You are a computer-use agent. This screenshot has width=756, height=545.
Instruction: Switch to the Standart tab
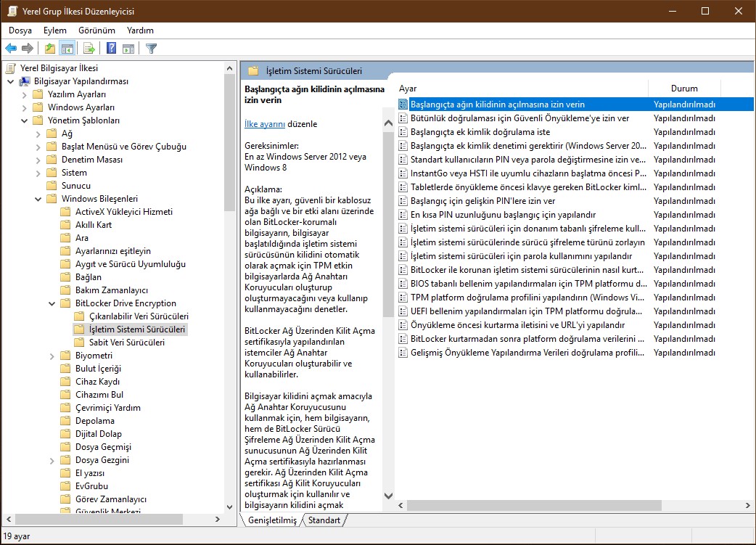324,520
